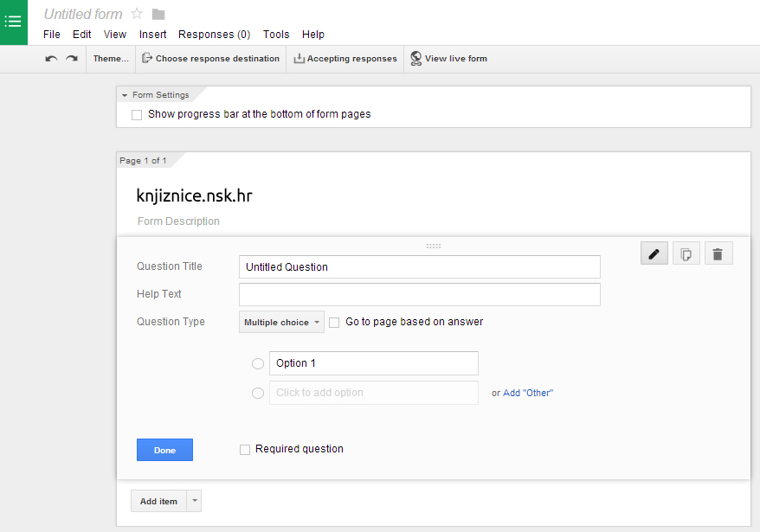The width and height of the screenshot is (760, 532).
Task: Open Question Type Multiple choice dropdown
Action: coord(281,322)
